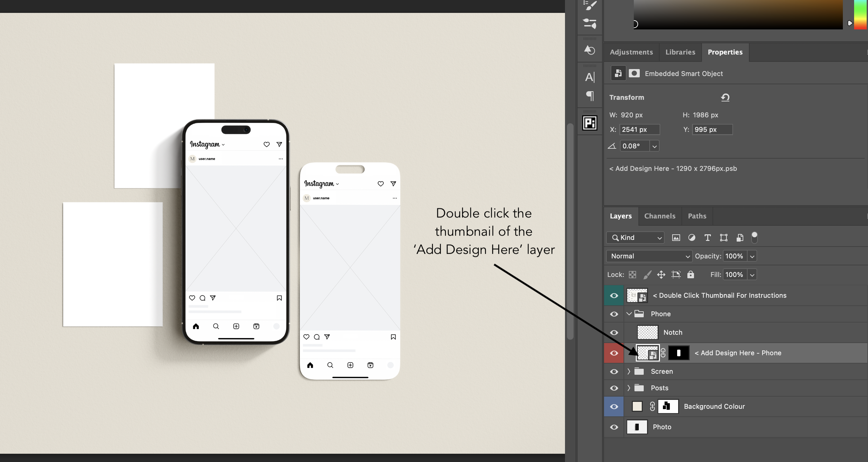Image resolution: width=868 pixels, height=462 pixels.
Task: Hide the Photo layer
Action: pos(614,427)
